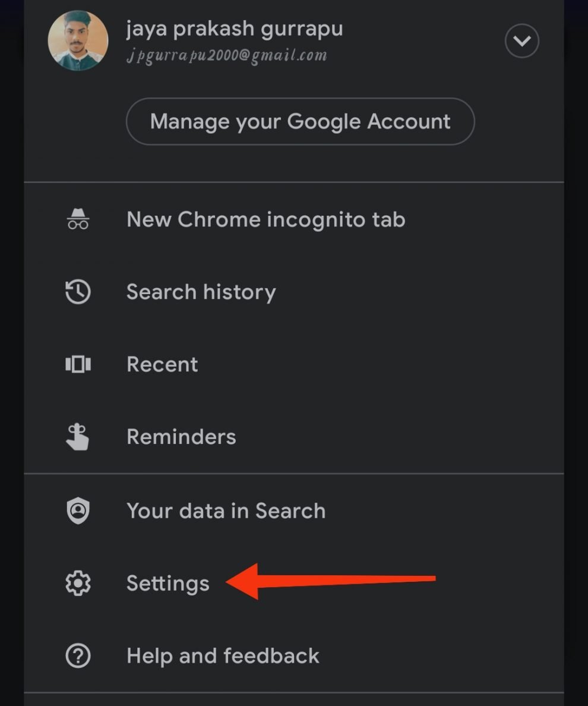588x706 pixels.
Task: Tap the account name jaya prakash gurrapu
Action: tap(235, 29)
